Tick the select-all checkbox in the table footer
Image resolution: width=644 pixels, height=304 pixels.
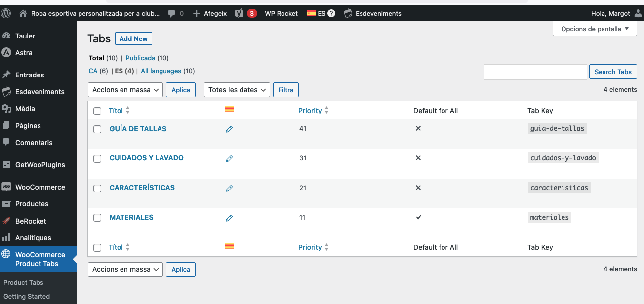click(97, 248)
